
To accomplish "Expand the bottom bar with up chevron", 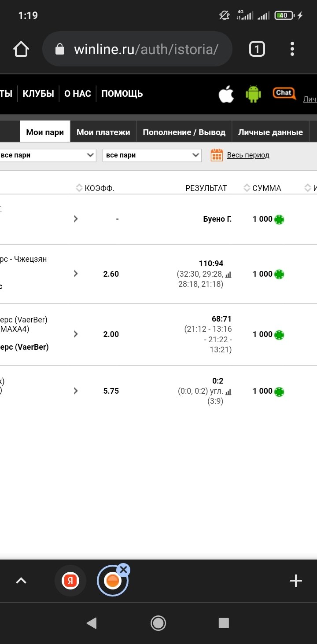I will [21, 581].
